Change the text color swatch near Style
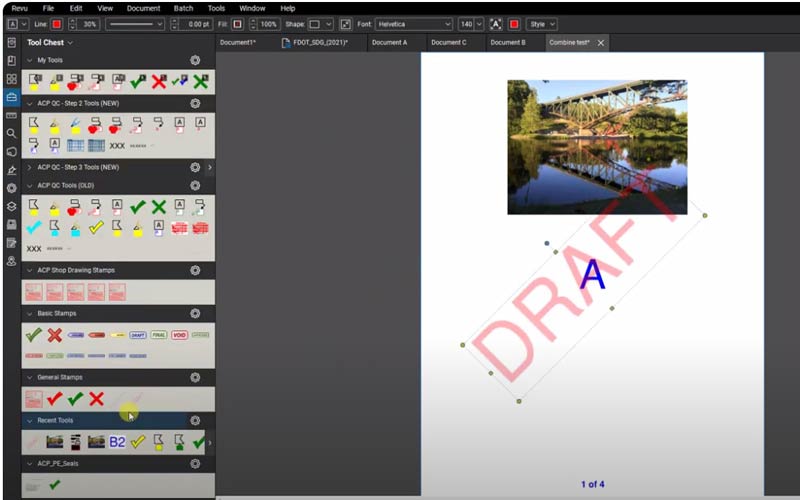The height and width of the screenshot is (500, 800). 514,24
